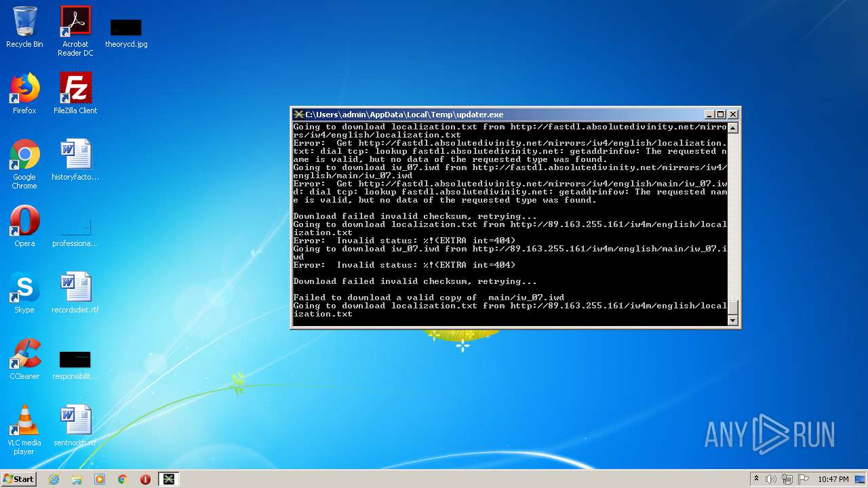The image size is (868, 488).
Task: Show hidden tray icons arrow
Action: [x=756, y=479]
